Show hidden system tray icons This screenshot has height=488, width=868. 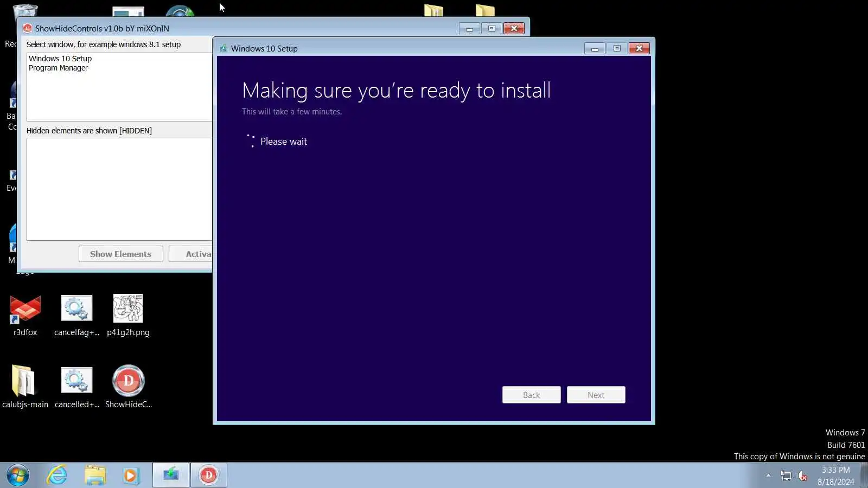(x=768, y=476)
